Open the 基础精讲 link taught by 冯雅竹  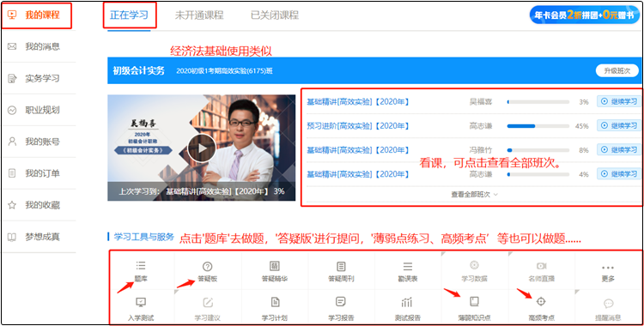[x=358, y=150]
